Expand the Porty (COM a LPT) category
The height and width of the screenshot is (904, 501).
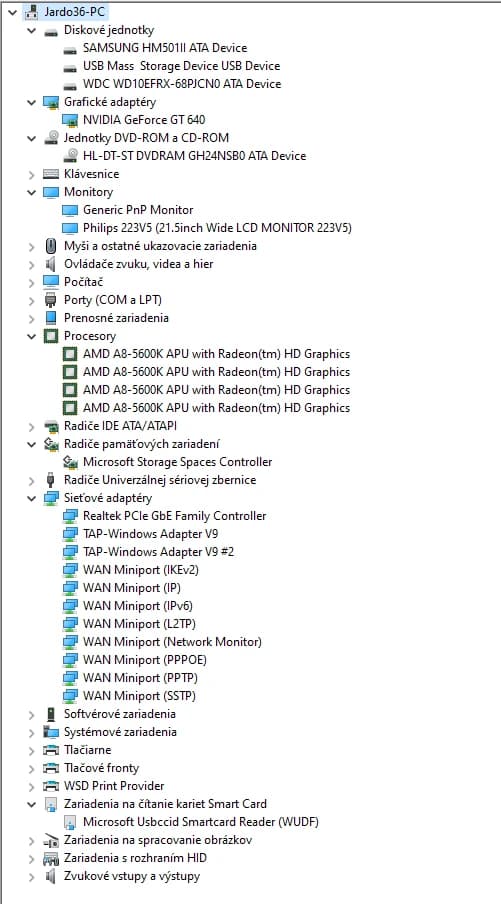point(32,300)
